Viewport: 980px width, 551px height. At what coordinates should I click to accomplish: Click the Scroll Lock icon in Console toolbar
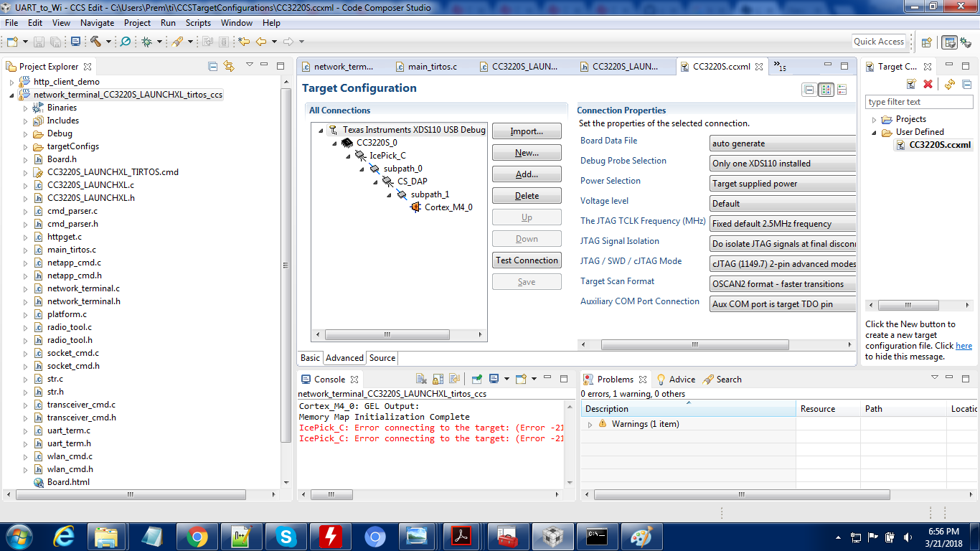tap(437, 380)
